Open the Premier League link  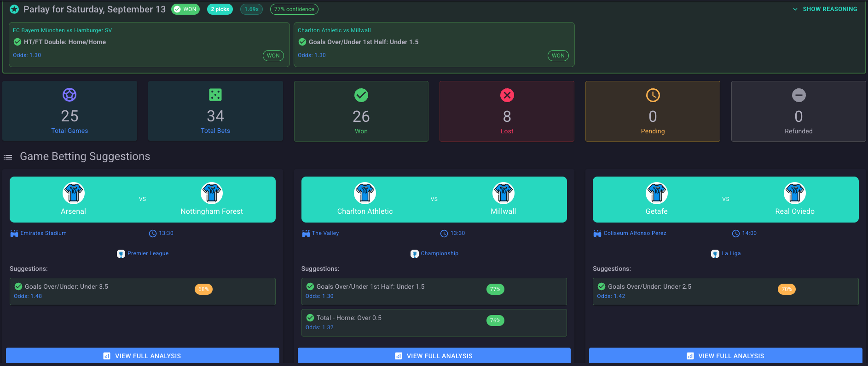click(147, 253)
